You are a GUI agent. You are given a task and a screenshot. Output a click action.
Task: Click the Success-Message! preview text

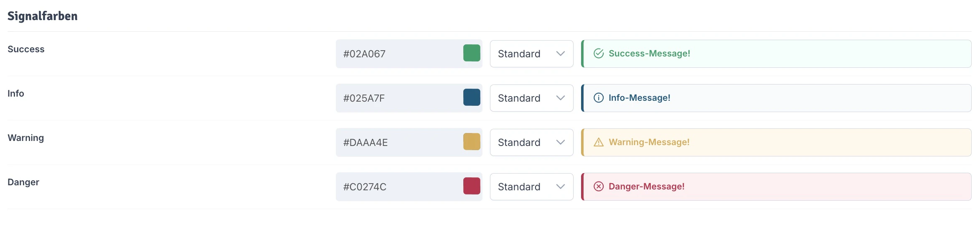coord(649,54)
